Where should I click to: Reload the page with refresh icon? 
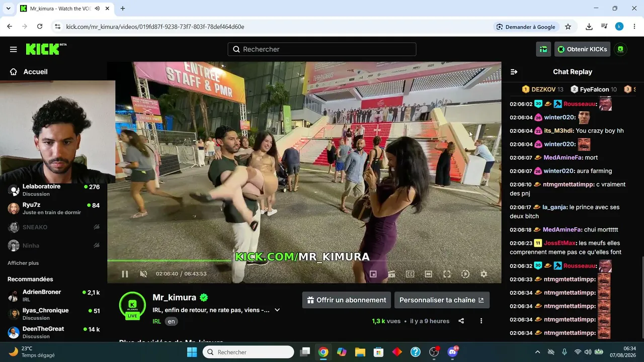tap(40, 27)
